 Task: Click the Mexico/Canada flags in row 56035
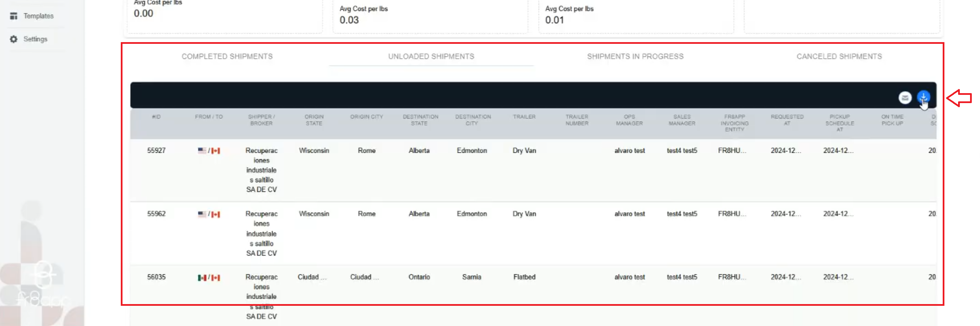tap(209, 277)
